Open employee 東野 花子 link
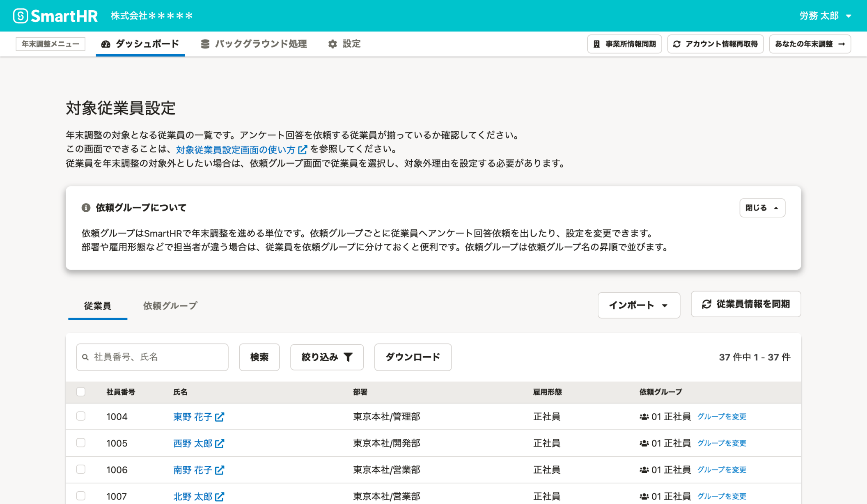Screen dimensions: 867x504 pyautogui.click(x=199, y=417)
